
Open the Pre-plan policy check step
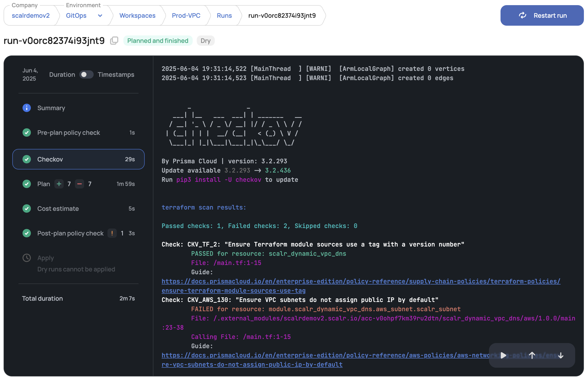pyautogui.click(x=79, y=132)
